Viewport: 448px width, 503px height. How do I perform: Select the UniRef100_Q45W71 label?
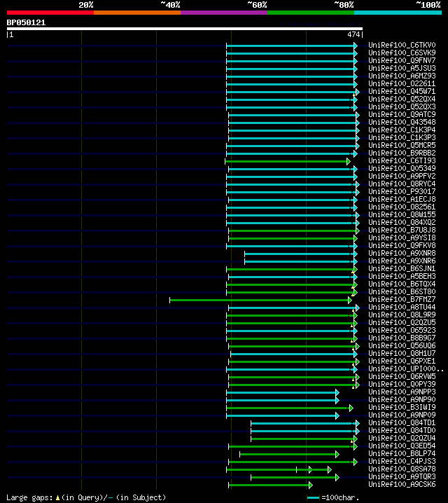point(402,91)
